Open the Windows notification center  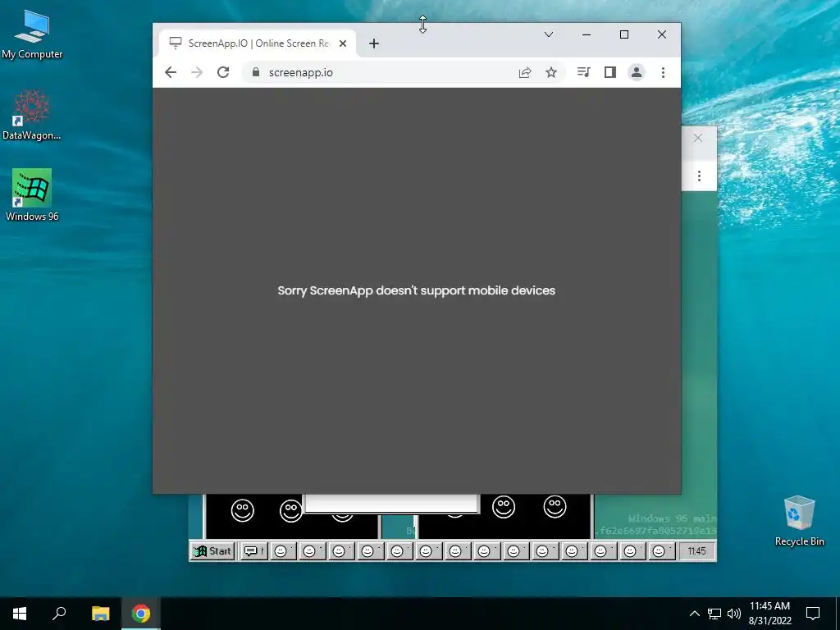click(x=813, y=614)
